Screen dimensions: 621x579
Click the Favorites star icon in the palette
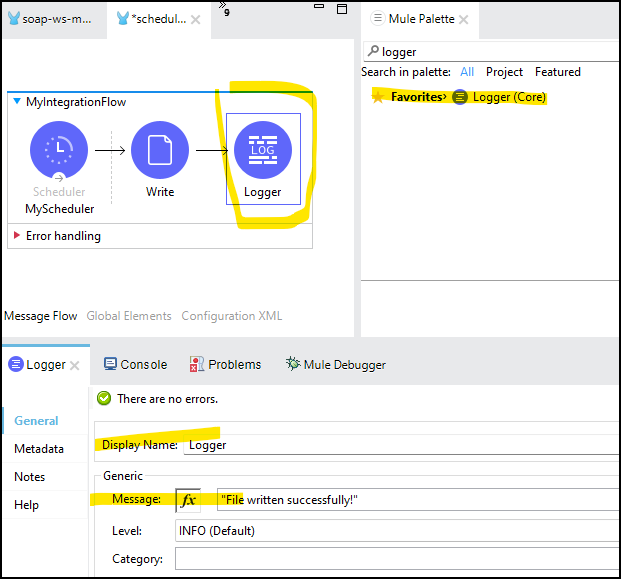378,97
